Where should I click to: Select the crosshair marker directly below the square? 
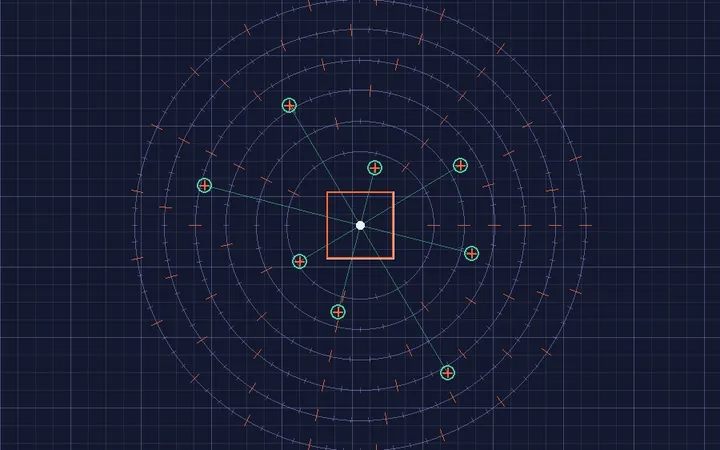point(338,312)
